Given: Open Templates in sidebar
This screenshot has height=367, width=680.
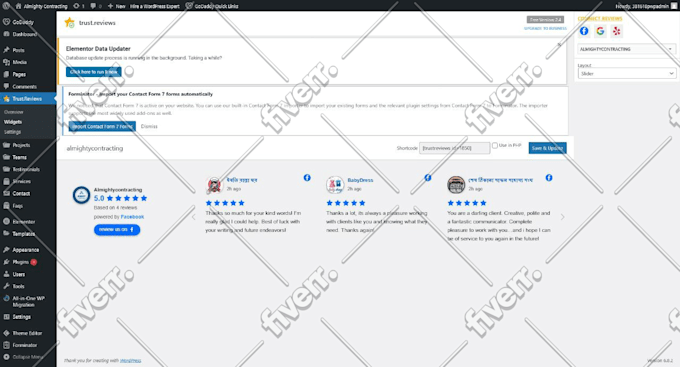Looking at the screenshot, I should (x=23, y=233).
